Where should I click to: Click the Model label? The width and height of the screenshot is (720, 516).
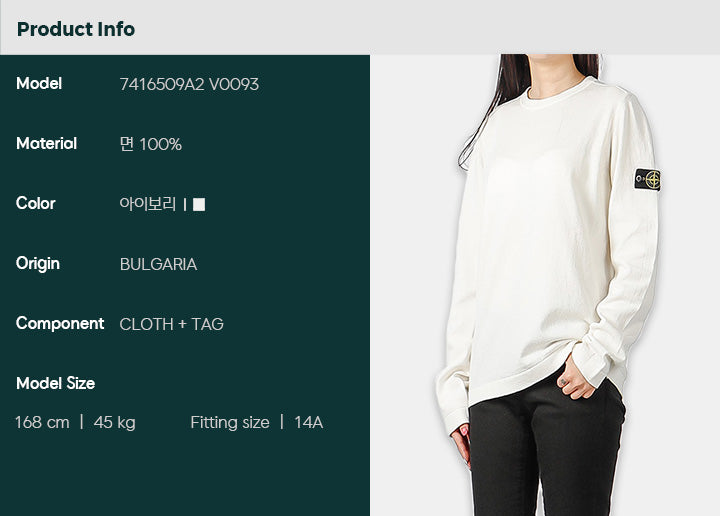pyautogui.click(x=39, y=84)
